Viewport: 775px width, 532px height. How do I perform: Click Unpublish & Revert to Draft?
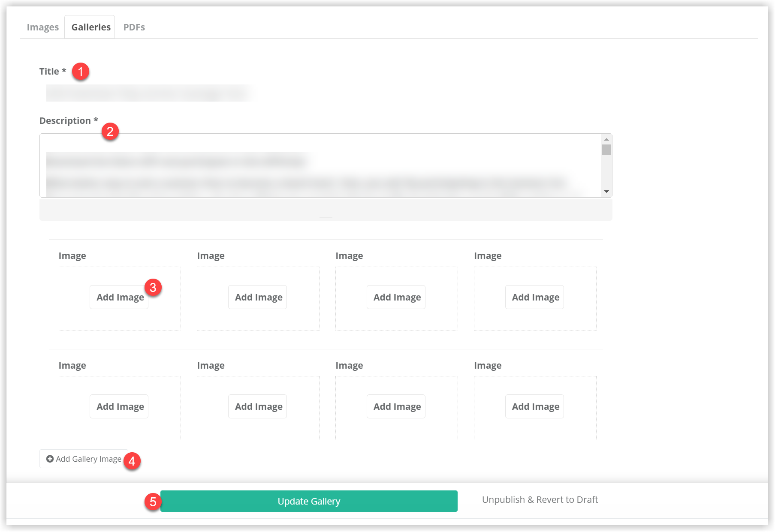tap(540, 499)
